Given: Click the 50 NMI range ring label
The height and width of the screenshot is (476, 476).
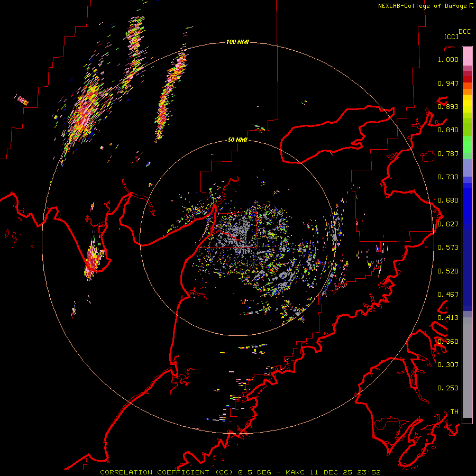Looking at the screenshot, I should tap(237, 140).
